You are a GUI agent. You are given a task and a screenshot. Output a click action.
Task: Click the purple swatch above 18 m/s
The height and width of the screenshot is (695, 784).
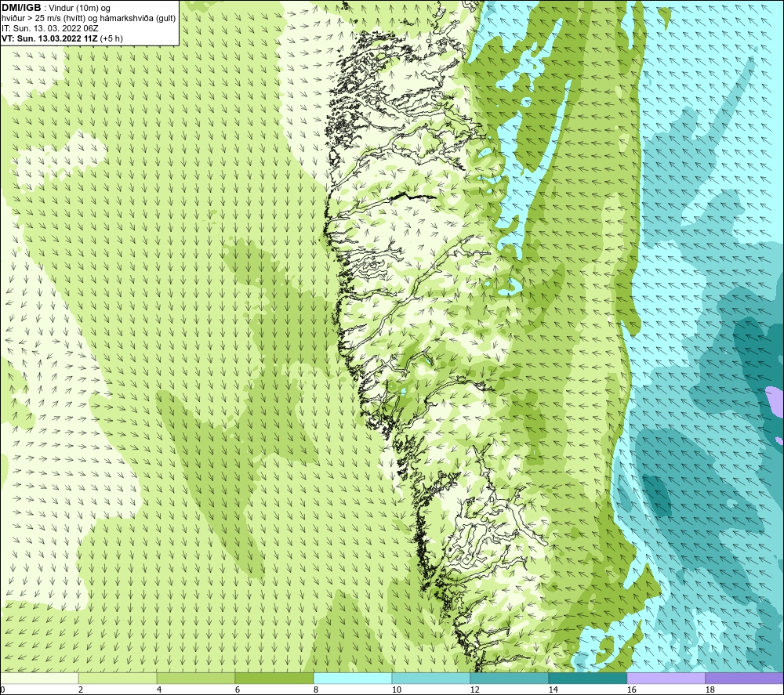tap(744, 678)
